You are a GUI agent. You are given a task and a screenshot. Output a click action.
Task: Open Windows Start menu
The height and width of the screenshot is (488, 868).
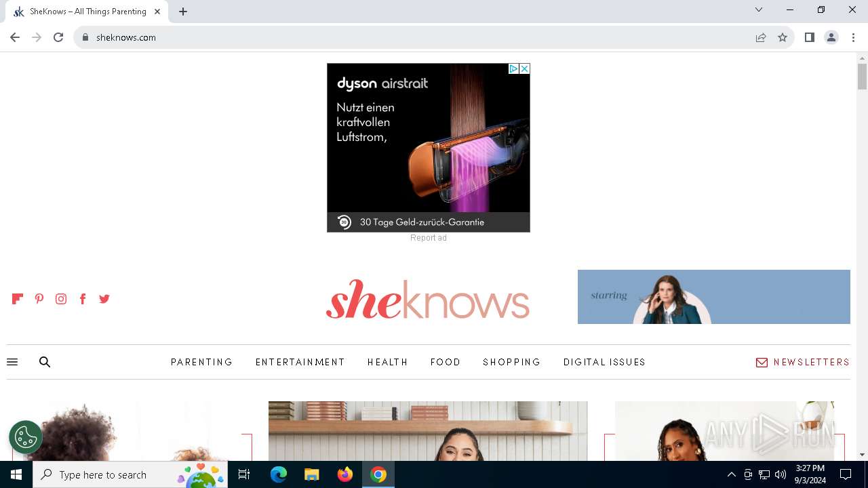(16, 474)
